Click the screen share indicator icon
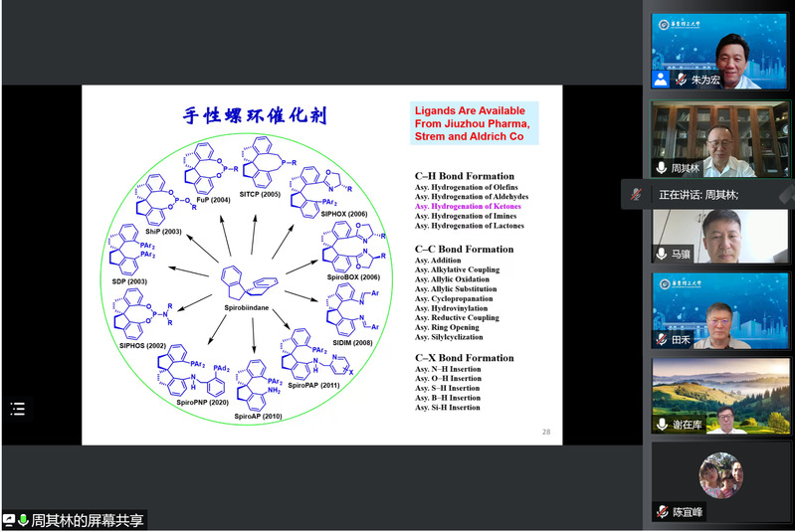Screen dimensions: 795x532 click(x=8, y=520)
